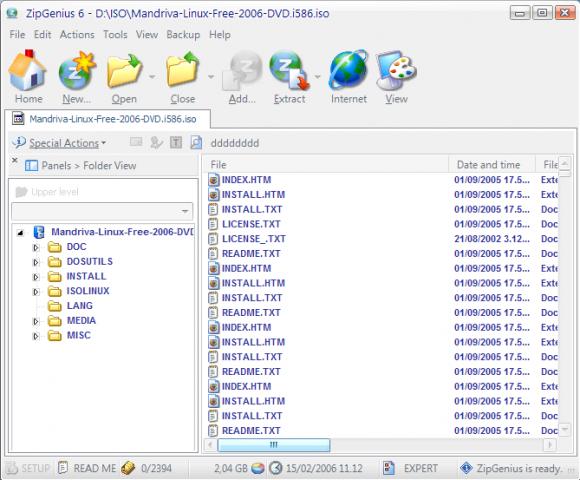Select the LICENSE_.TXT file
Viewport: 580px width, 480px height.
(254, 239)
